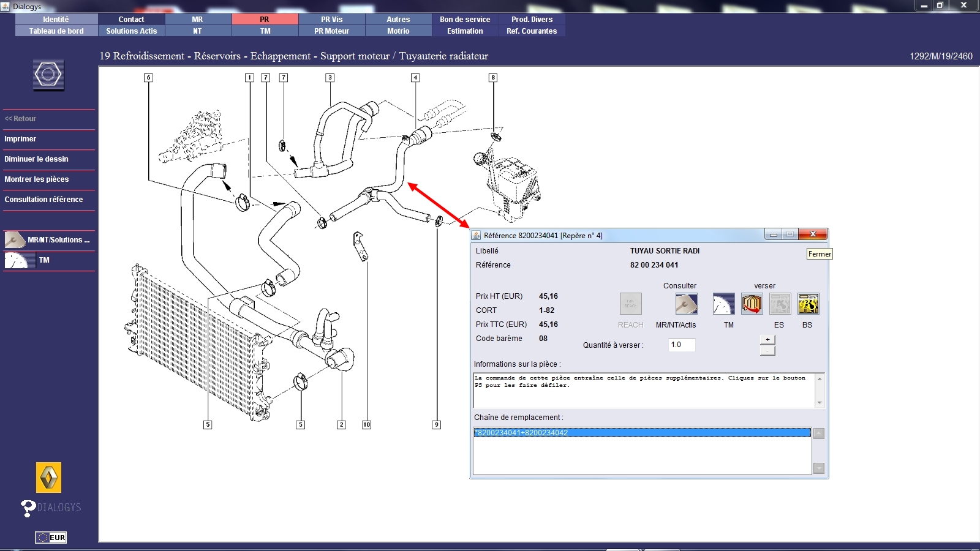Viewport: 980px width, 551px height.
Task: Click the hex nut logo icon in sidebar
Action: click(48, 75)
